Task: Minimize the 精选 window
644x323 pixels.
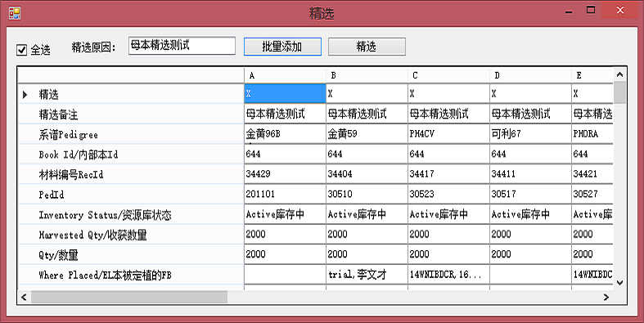Action: [x=569, y=11]
